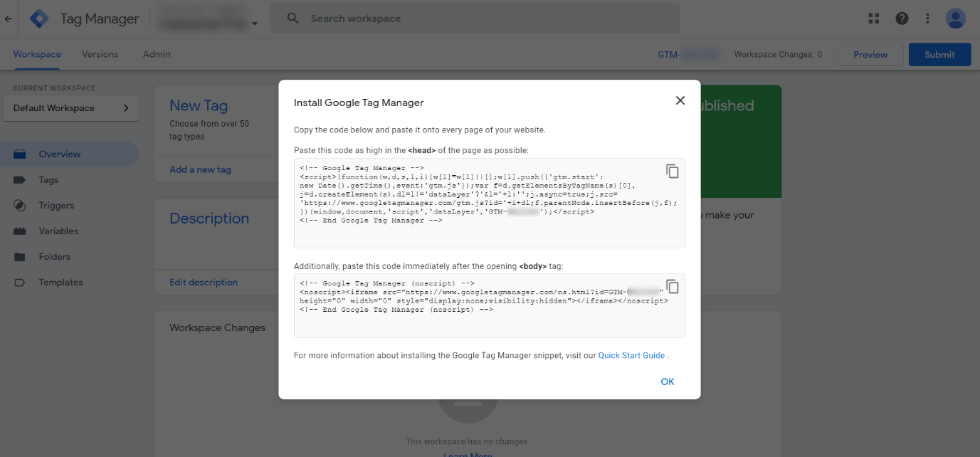Viewport: 980px width, 457px height.
Task: Click the Install Google Tag Manager title
Action: (359, 103)
